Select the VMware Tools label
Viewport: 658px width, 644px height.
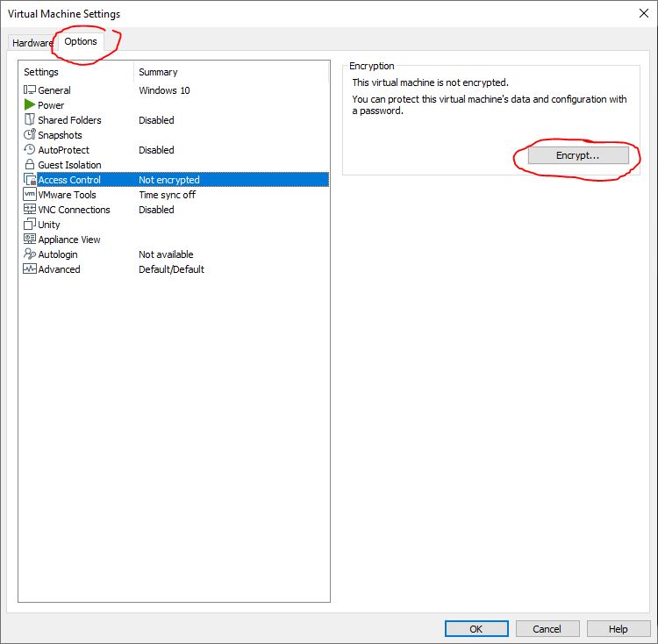click(x=68, y=195)
